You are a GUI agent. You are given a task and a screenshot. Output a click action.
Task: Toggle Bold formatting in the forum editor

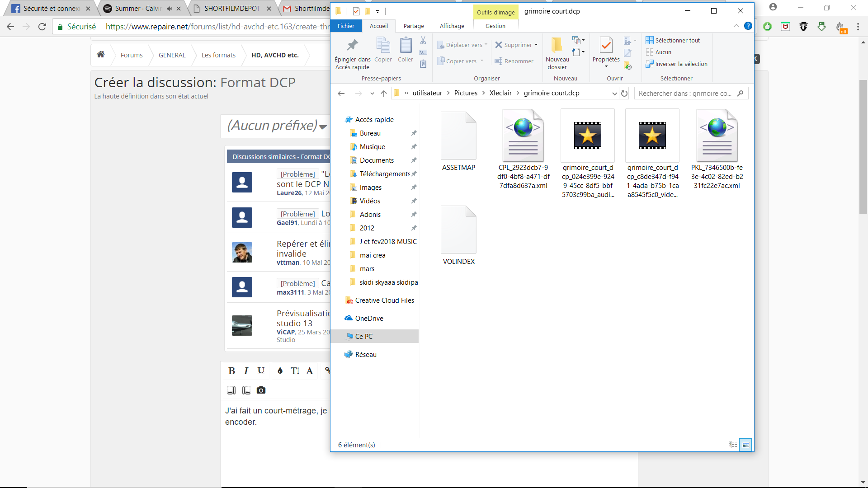pyautogui.click(x=231, y=371)
